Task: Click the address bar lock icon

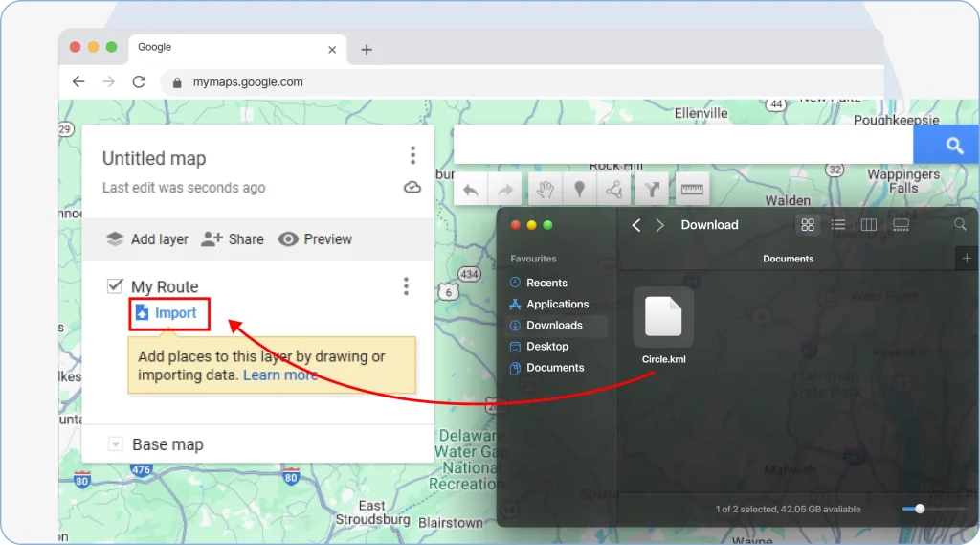Action: click(x=177, y=82)
